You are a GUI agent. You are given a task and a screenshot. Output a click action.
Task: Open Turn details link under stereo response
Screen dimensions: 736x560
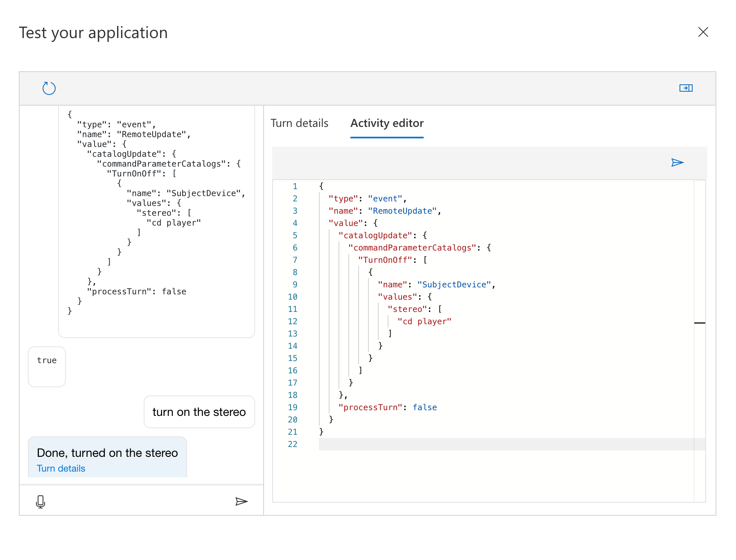[61, 468]
